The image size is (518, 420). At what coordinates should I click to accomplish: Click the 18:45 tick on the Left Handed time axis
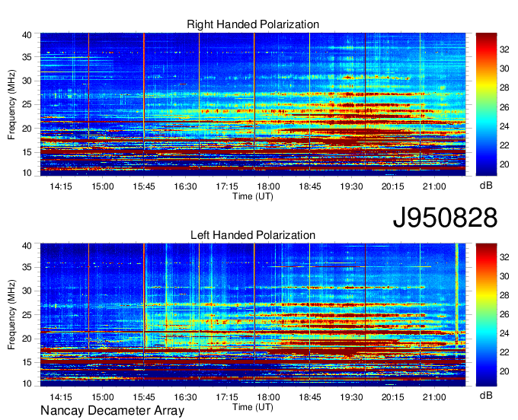(x=310, y=397)
